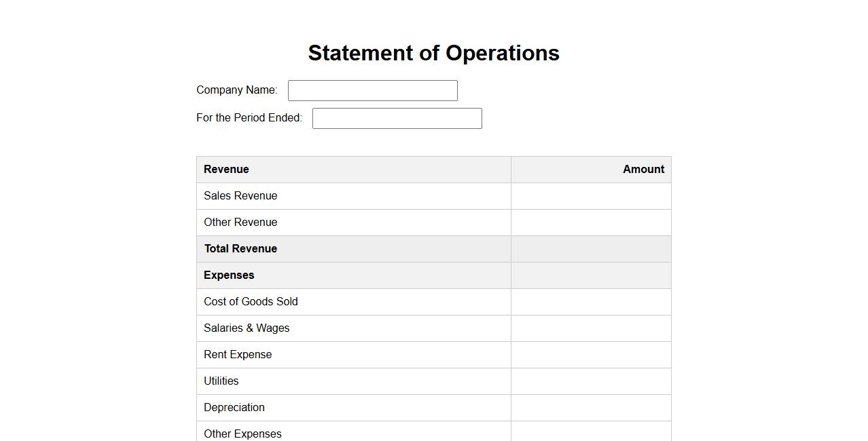
Task: Click the Depreciation amount cell
Action: (x=591, y=408)
